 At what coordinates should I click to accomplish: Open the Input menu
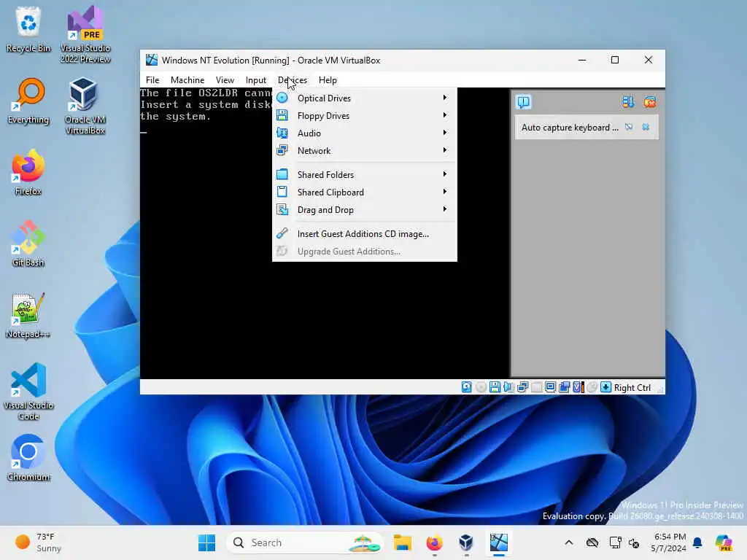[256, 80]
